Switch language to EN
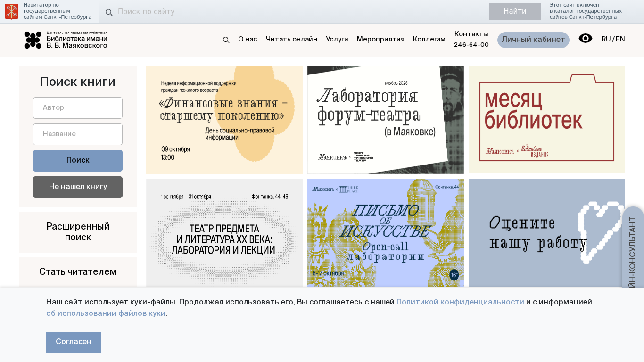The image size is (644, 362). pos(620,40)
